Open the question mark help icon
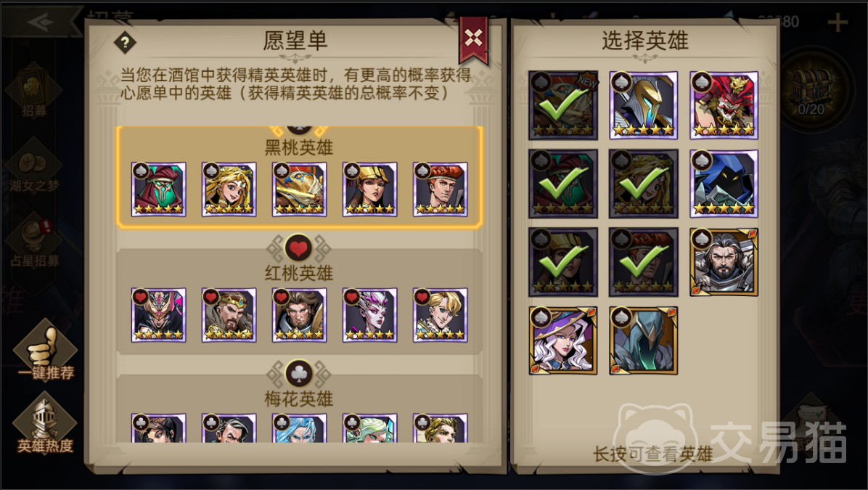Image resolution: width=868 pixels, height=490 pixels. 125,43
